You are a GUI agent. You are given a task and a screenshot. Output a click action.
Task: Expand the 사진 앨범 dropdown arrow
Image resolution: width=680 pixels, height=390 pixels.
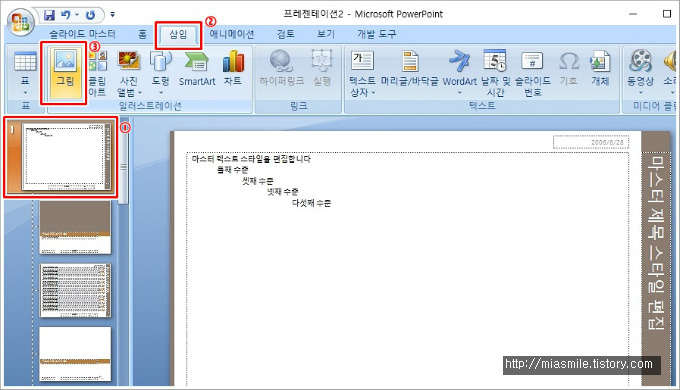point(140,92)
